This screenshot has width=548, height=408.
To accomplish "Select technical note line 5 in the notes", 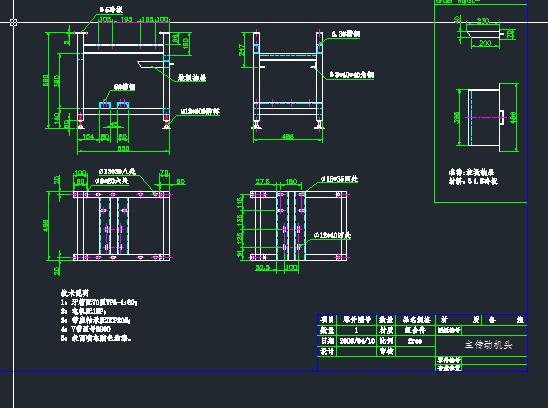I will [x=96, y=338].
